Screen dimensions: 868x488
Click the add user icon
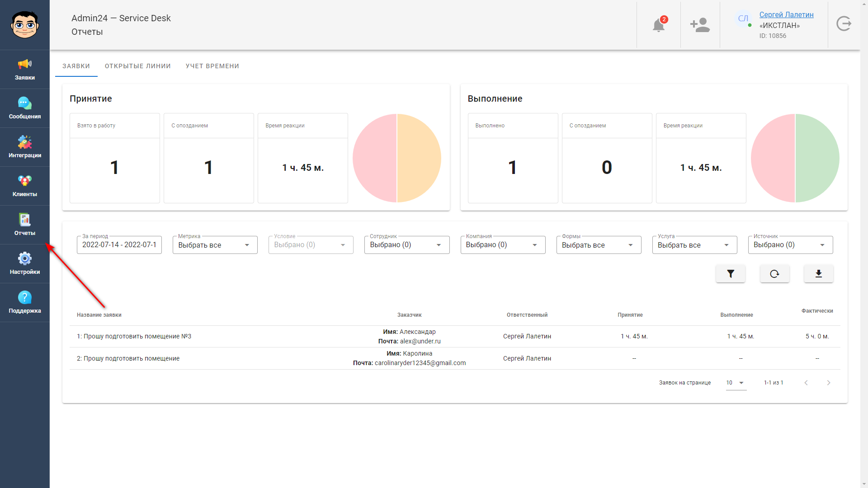[x=700, y=25]
